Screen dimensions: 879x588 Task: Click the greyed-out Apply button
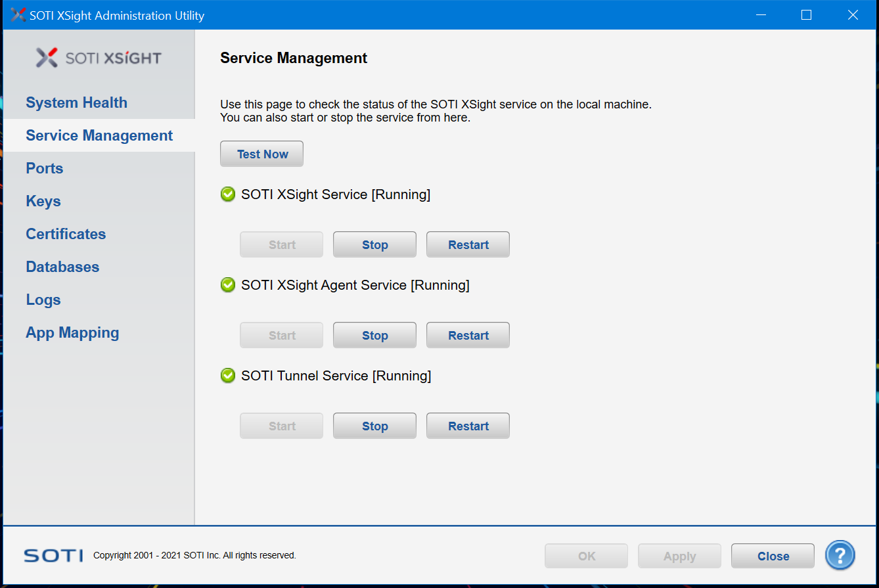pyautogui.click(x=679, y=556)
